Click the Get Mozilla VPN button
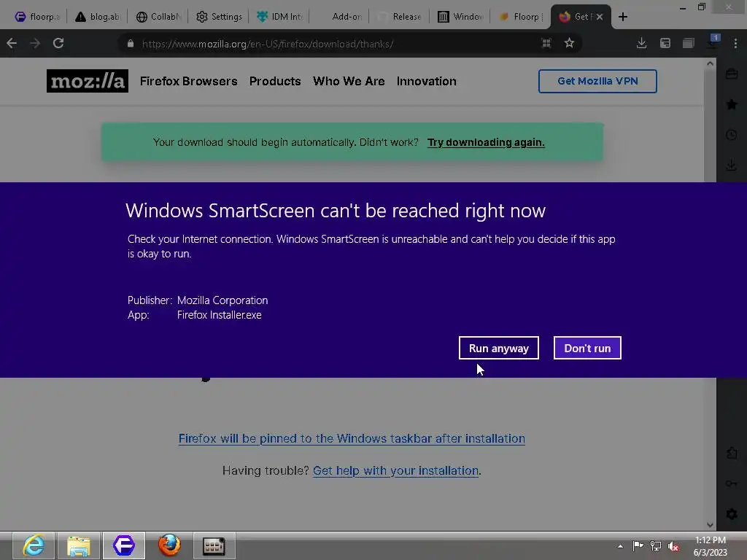747x560 pixels. [x=597, y=81]
